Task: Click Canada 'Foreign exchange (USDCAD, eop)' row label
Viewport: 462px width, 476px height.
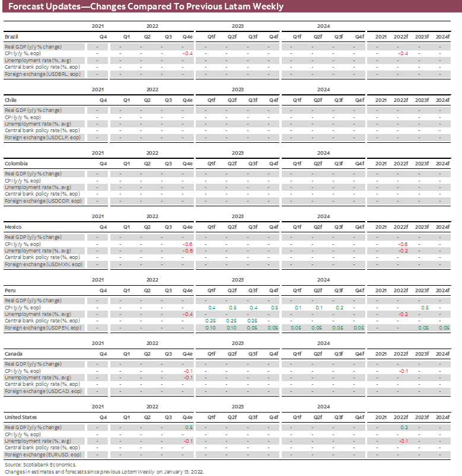Action: point(43,392)
